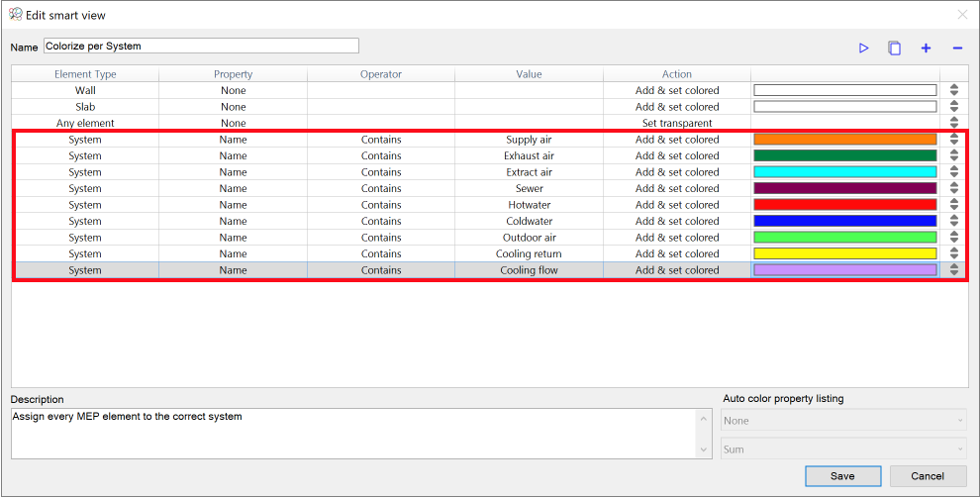The image size is (980, 498).
Task: Click Add & set colored in Hotwater row
Action: tap(677, 204)
